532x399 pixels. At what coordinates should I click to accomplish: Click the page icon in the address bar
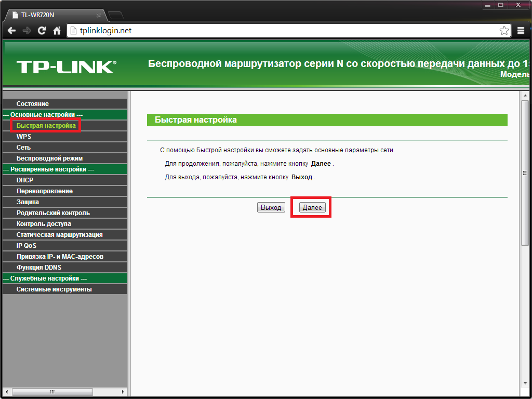pos(72,31)
